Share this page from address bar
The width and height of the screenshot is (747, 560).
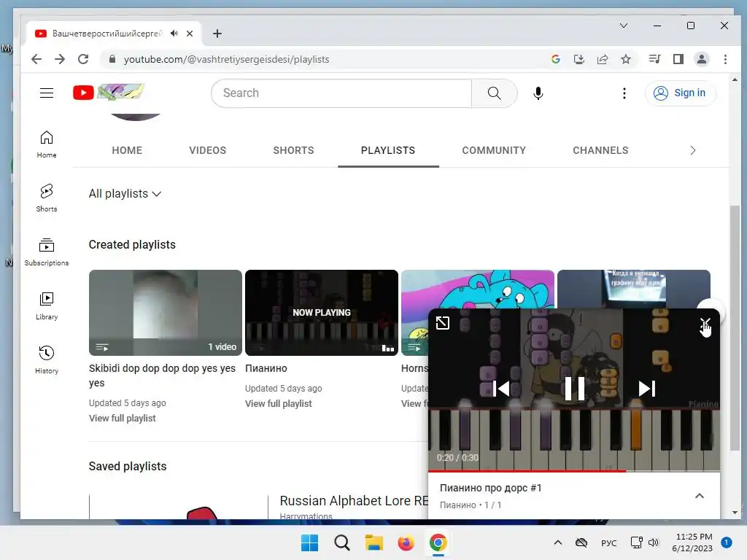click(602, 59)
